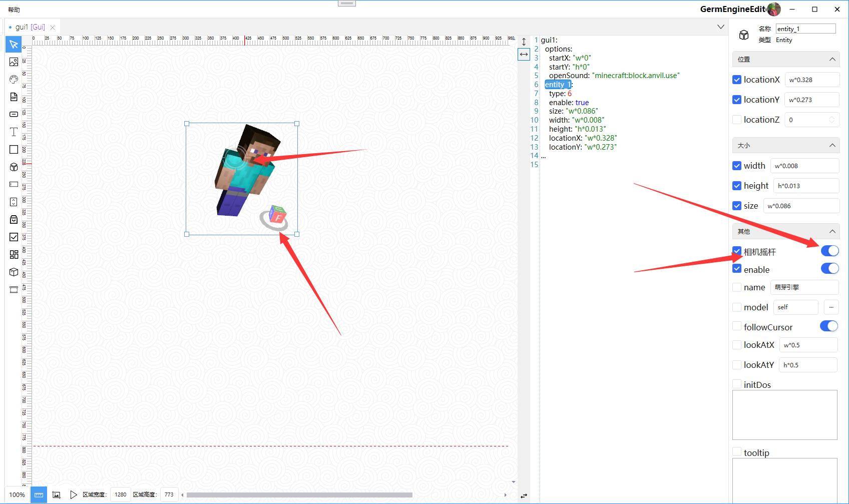Close the gui1 tab
Image resolution: width=849 pixels, height=504 pixels.
click(x=53, y=28)
